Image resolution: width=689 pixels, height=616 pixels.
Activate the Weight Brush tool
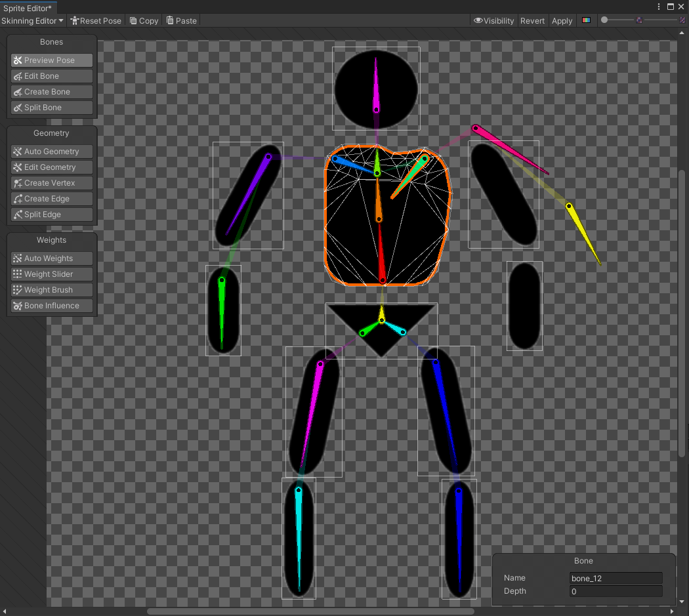[51, 289]
